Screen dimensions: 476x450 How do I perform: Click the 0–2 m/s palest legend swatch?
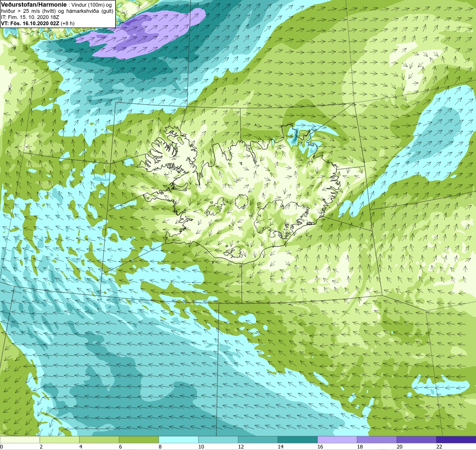point(20,440)
